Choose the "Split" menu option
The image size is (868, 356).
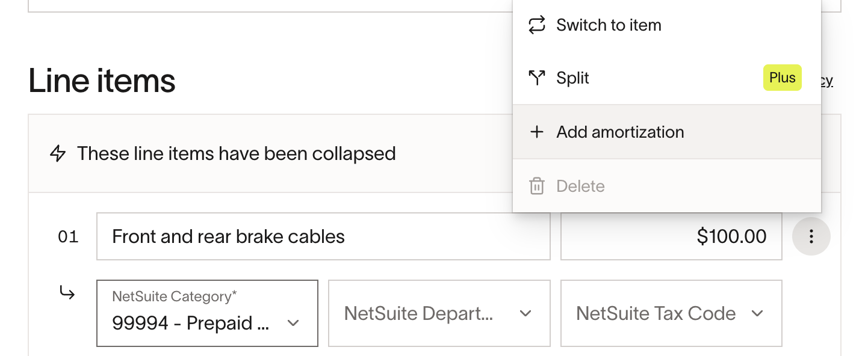(x=572, y=78)
